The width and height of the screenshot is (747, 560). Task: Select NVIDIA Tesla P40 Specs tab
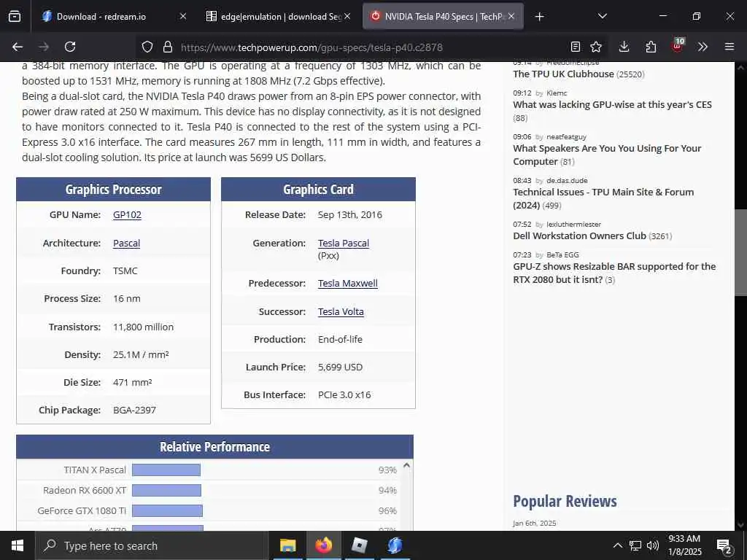[443, 17]
